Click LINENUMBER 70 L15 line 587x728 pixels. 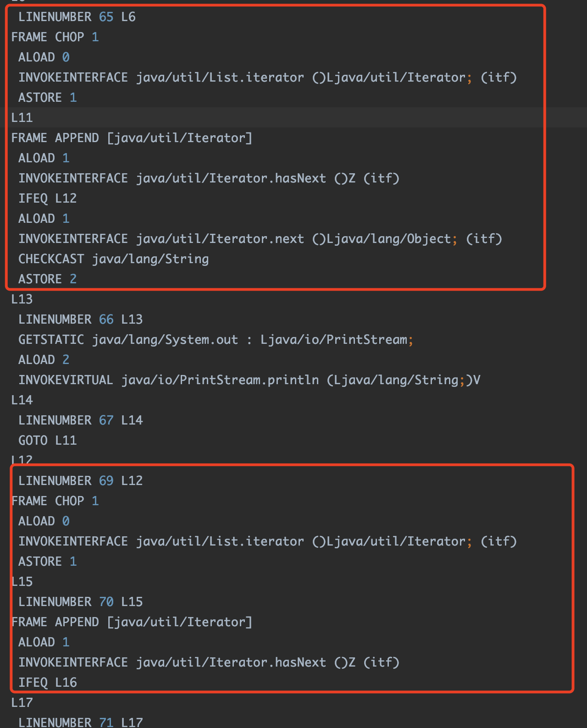[81, 602]
